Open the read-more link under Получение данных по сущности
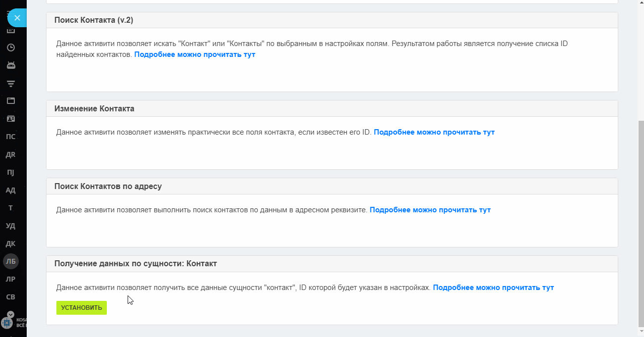Viewport: 644px width, 337px height. [x=494, y=288]
